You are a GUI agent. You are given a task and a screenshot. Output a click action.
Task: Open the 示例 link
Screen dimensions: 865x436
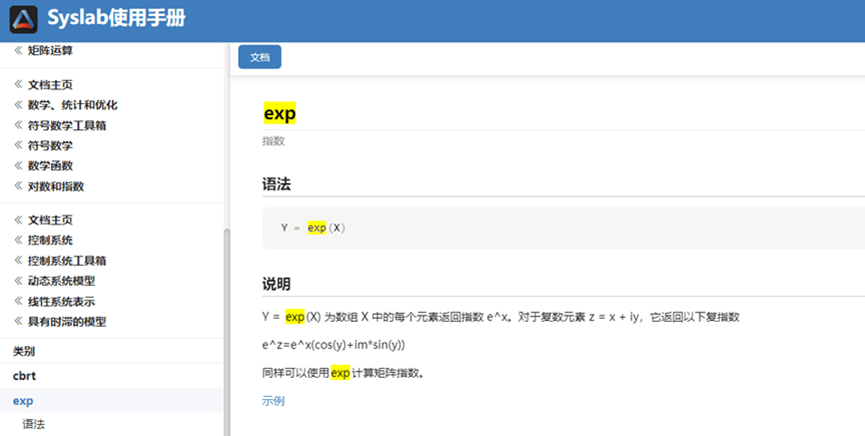click(x=273, y=401)
